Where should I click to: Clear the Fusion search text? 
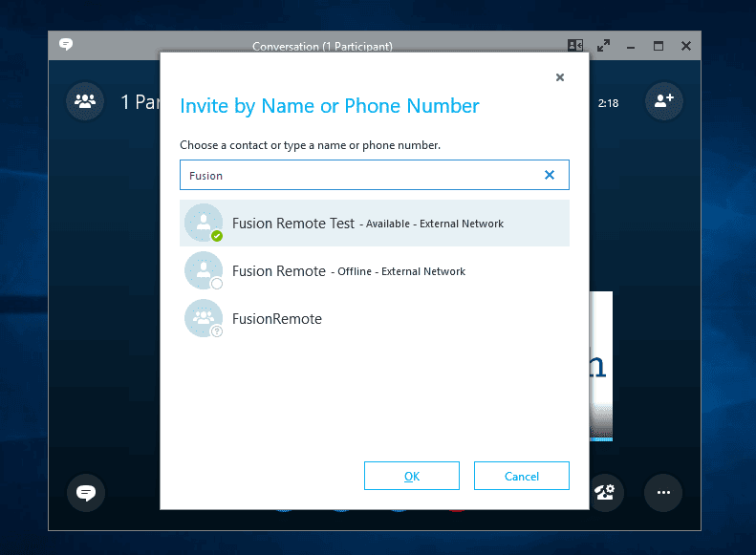pos(550,175)
